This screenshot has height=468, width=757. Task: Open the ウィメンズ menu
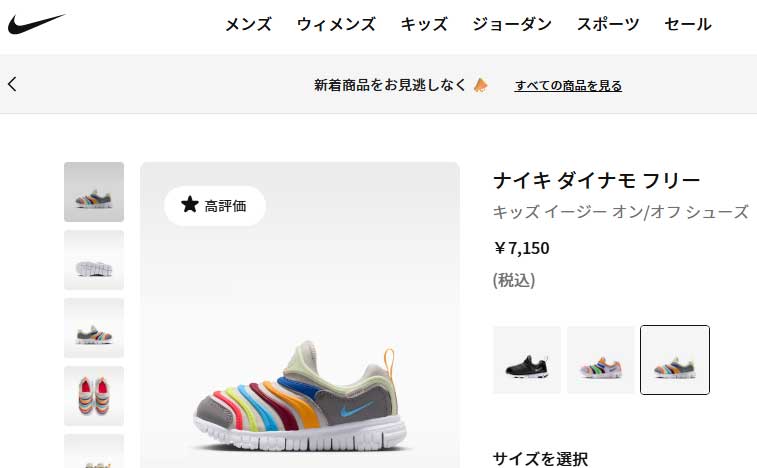[x=336, y=24]
